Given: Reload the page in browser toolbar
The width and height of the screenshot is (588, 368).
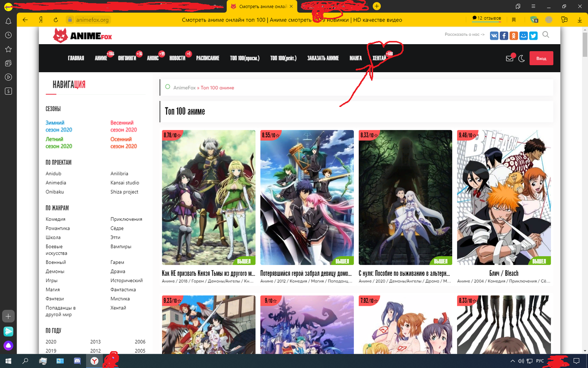Looking at the screenshot, I should click(x=55, y=20).
